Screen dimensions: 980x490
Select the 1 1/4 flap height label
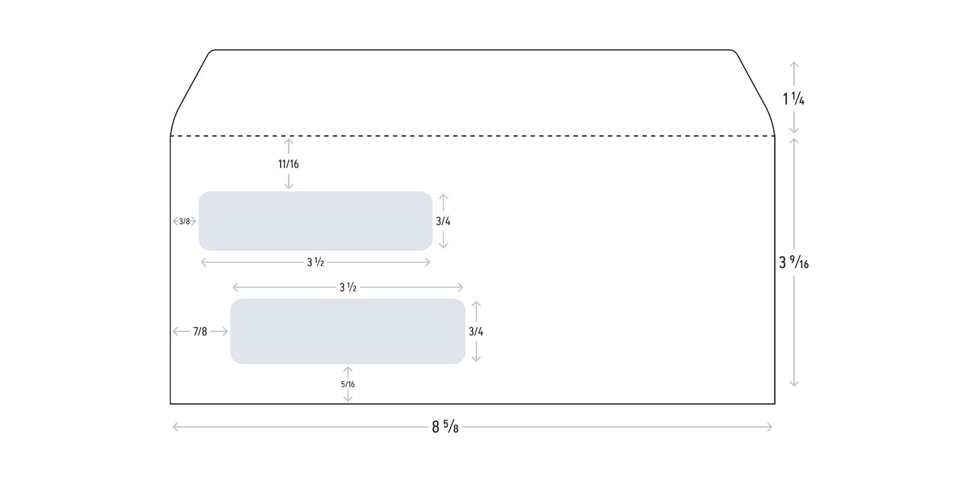pos(793,100)
